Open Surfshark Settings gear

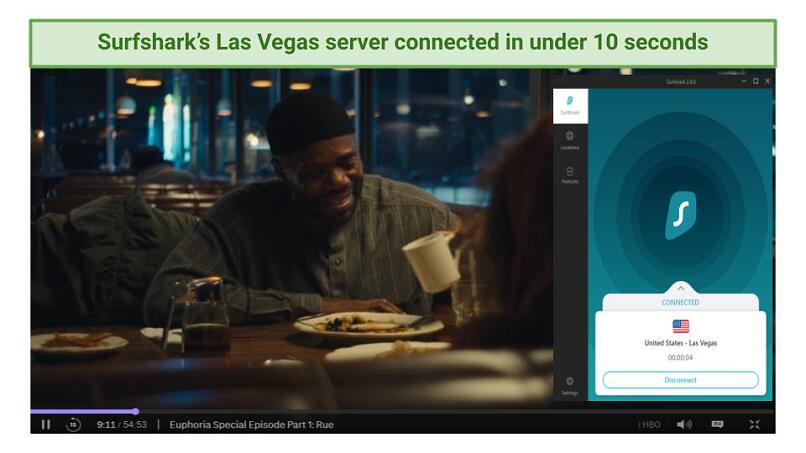(x=570, y=386)
